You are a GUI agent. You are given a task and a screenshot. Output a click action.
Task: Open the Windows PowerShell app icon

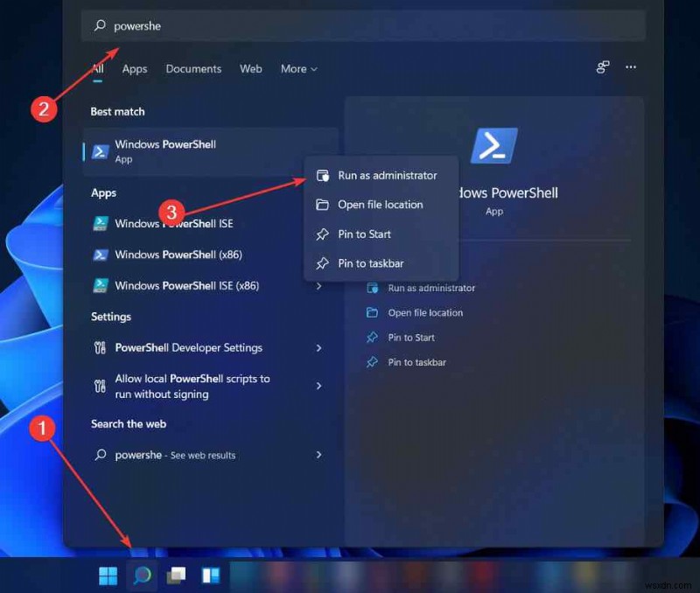click(x=99, y=150)
